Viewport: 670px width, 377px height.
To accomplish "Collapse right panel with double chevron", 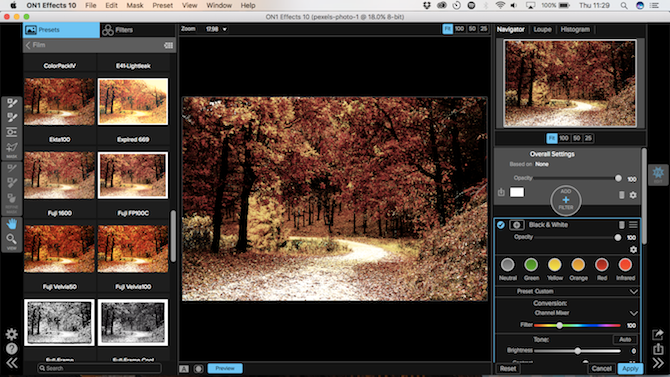I will pyautogui.click(x=658, y=363).
